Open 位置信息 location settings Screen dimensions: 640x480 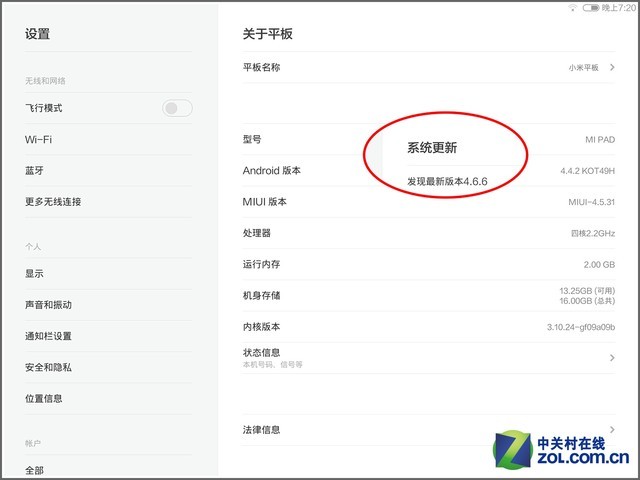[x=44, y=398]
